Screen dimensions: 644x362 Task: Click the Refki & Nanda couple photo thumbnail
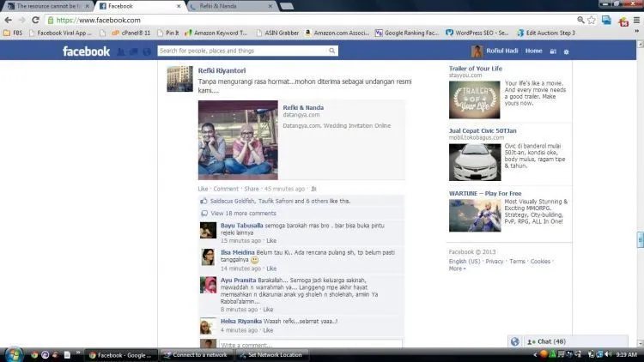[238, 140]
